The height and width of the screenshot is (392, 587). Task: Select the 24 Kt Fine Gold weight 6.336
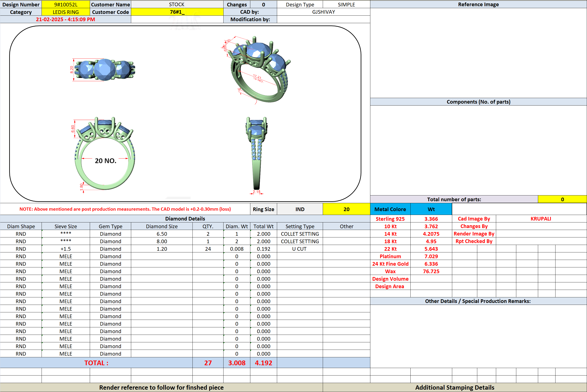pyautogui.click(x=431, y=264)
